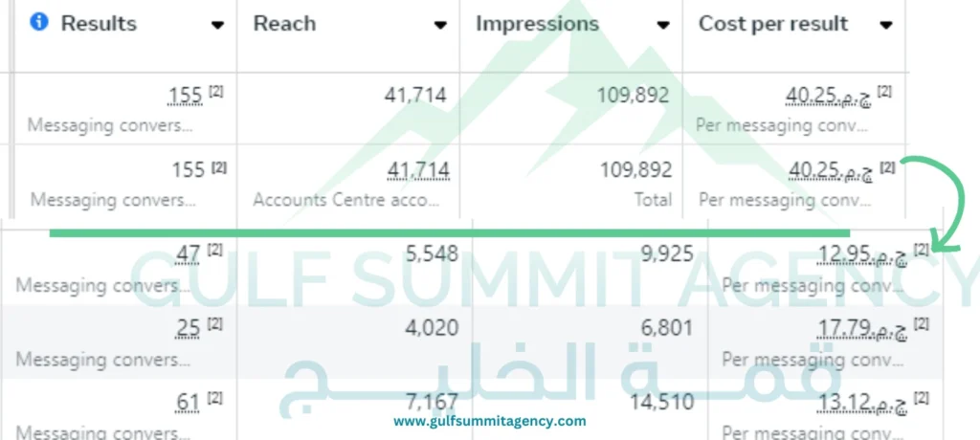Viewport: 980px width, 440px height.
Task: Open the Cost per result dropdown arrow
Action: (886, 25)
